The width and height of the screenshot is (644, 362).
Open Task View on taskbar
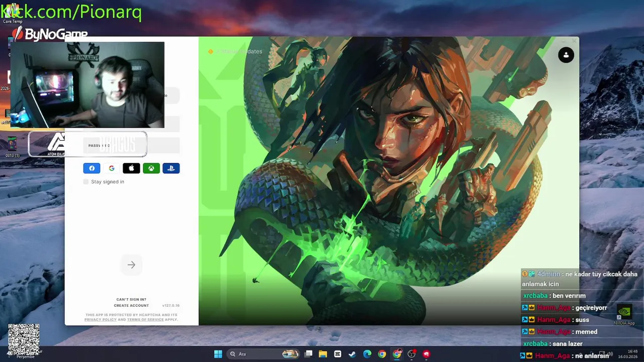[x=308, y=354]
